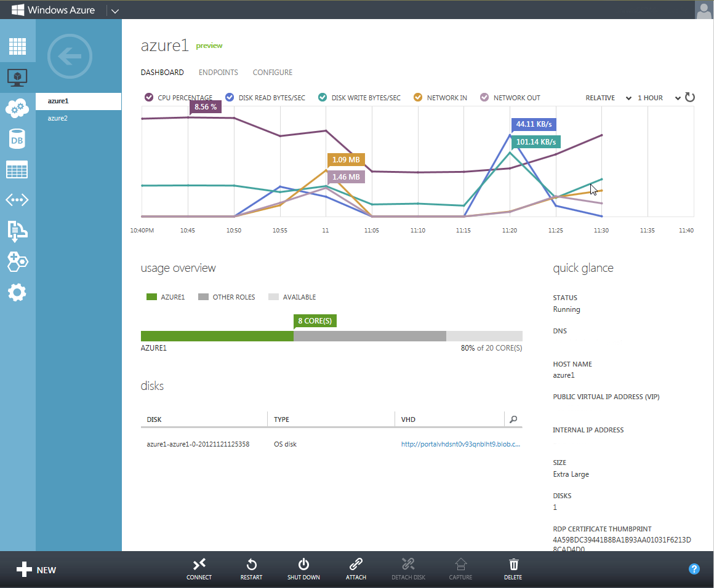The width and height of the screenshot is (714, 588).
Task: Click the Running status value
Action: (566, 309)
